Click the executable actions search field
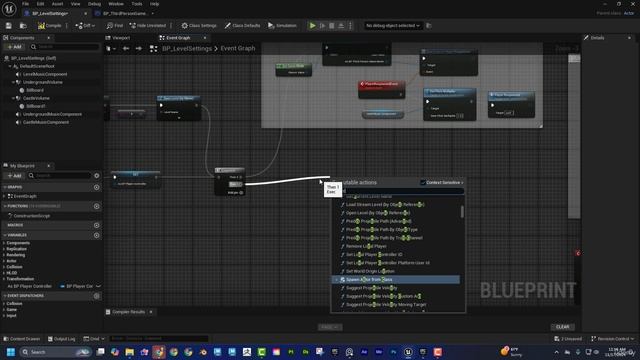This screenshot has height=360, width=640. (403, 191)
